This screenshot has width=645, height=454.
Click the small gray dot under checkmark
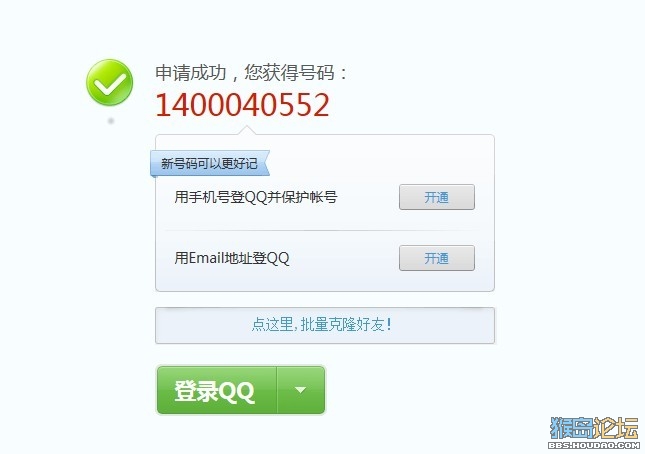[111, 121]
